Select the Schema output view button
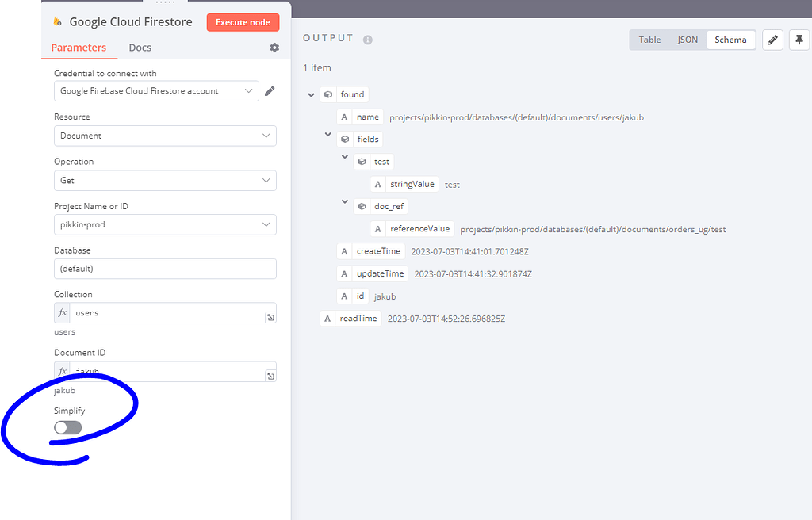812x520 pixels. point(730,39)
